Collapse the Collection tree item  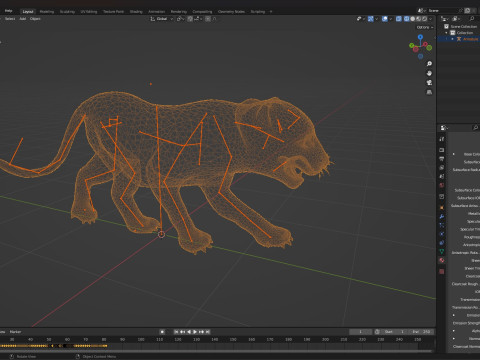tap(446, 33)
